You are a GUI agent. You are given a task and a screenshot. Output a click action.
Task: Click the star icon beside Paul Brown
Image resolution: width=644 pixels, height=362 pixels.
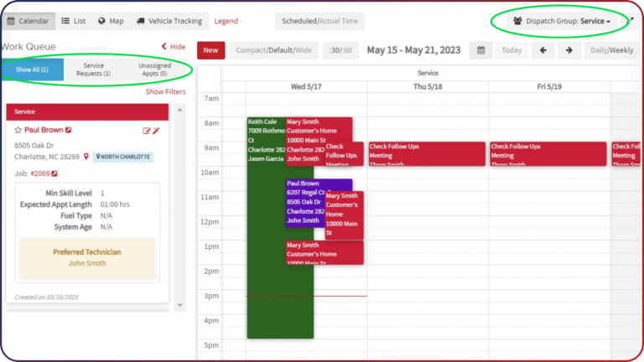coord(18,130)
